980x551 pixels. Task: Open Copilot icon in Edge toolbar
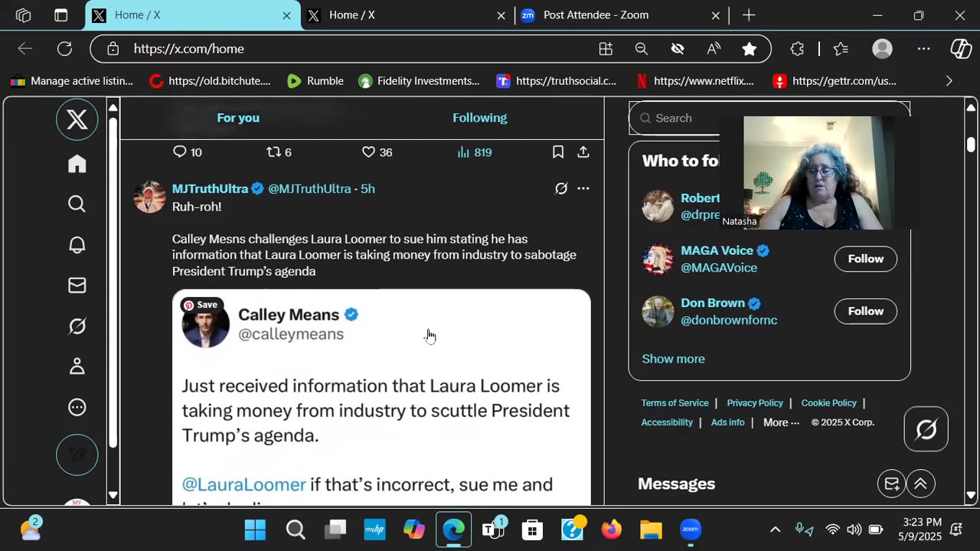pyautogui.click(x=961, y=49)
